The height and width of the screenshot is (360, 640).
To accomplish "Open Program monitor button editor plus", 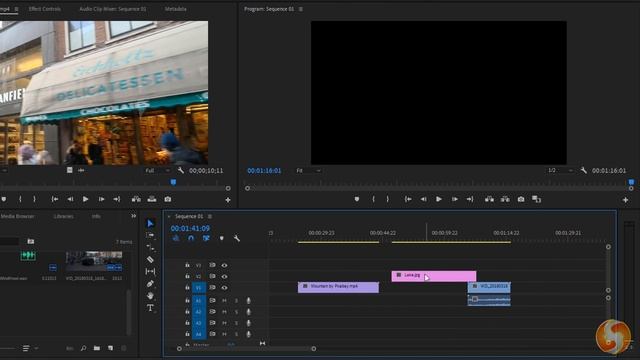I will 625,200.
